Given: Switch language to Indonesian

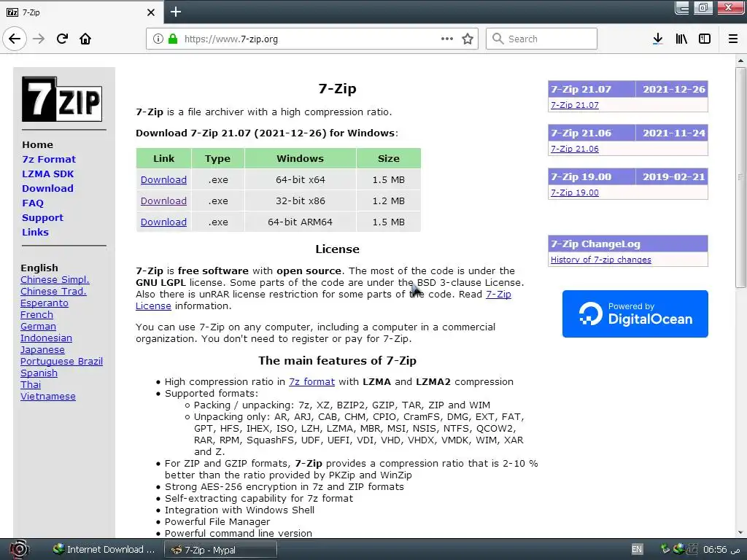Looking at the screenshot, I should pos(46,338).
